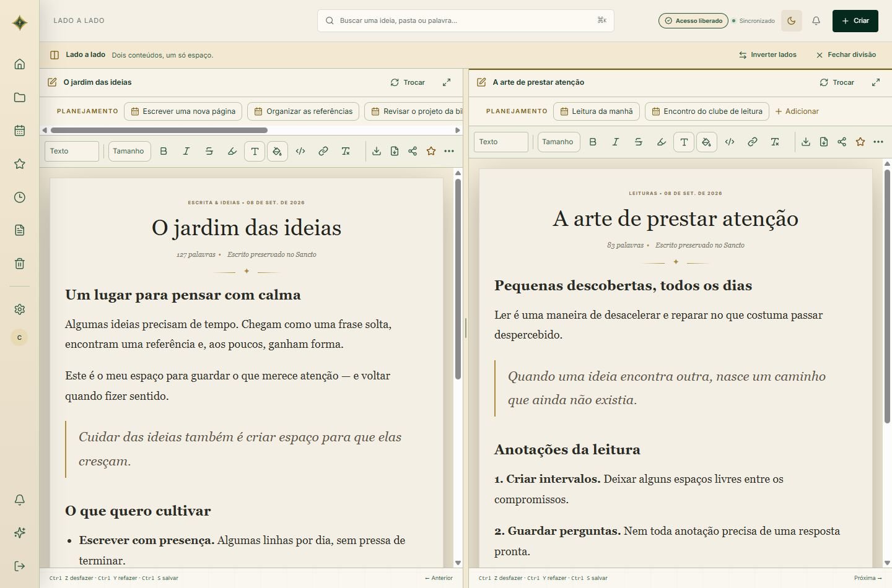Open fill color bucket in left toolbar

coord(278,151)
